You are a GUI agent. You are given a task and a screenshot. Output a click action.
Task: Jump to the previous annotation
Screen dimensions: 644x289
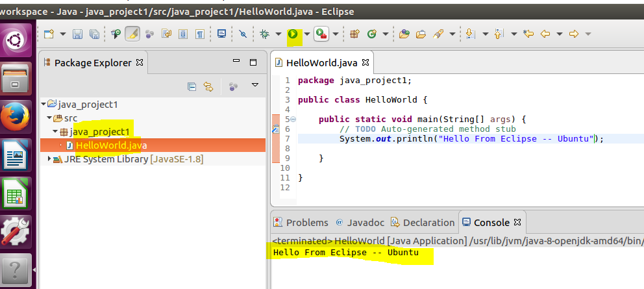point(499,34)
